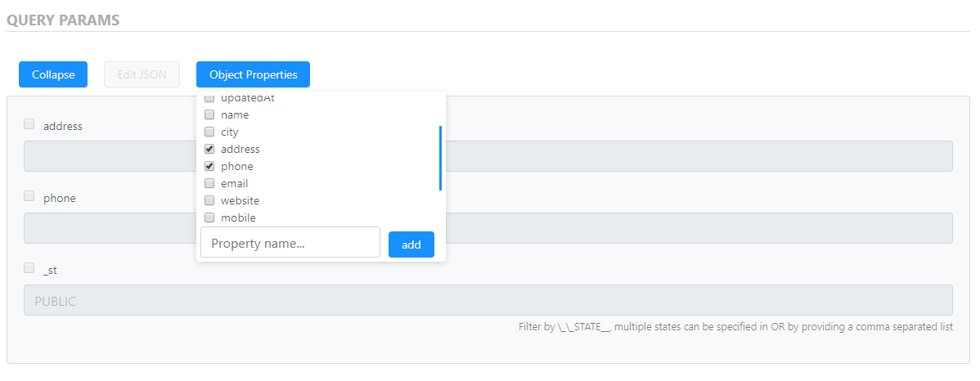Toggle the phone query param checkbox
The width and height of the screenshot is (980, 381).
29,196
